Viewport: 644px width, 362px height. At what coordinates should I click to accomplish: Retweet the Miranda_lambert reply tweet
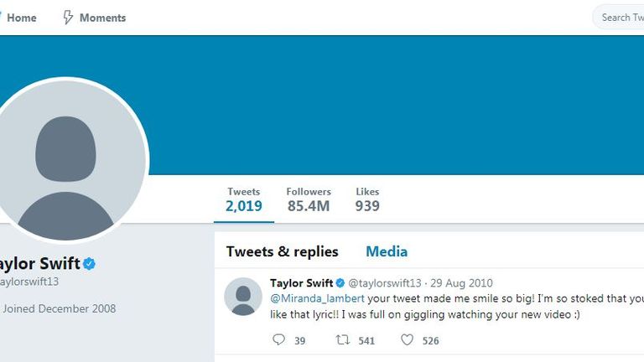pyautogui.click(x=342, y=340)
